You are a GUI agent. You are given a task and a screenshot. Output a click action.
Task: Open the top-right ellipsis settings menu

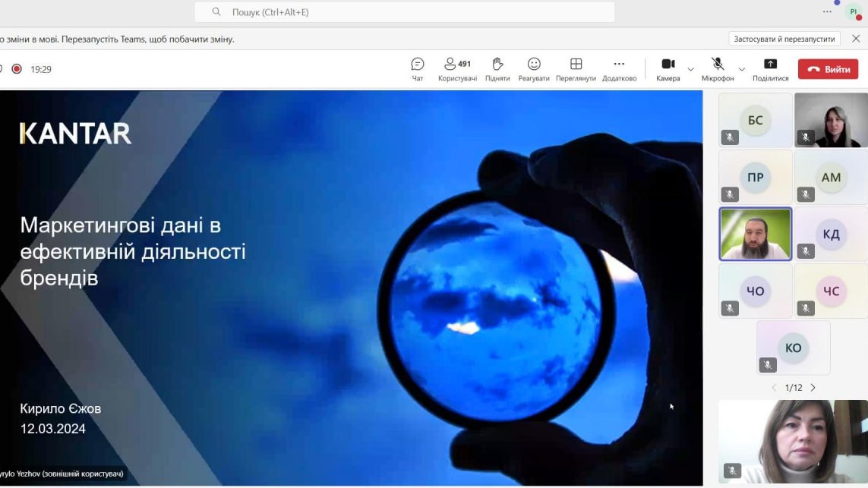[x=827, y=12]
